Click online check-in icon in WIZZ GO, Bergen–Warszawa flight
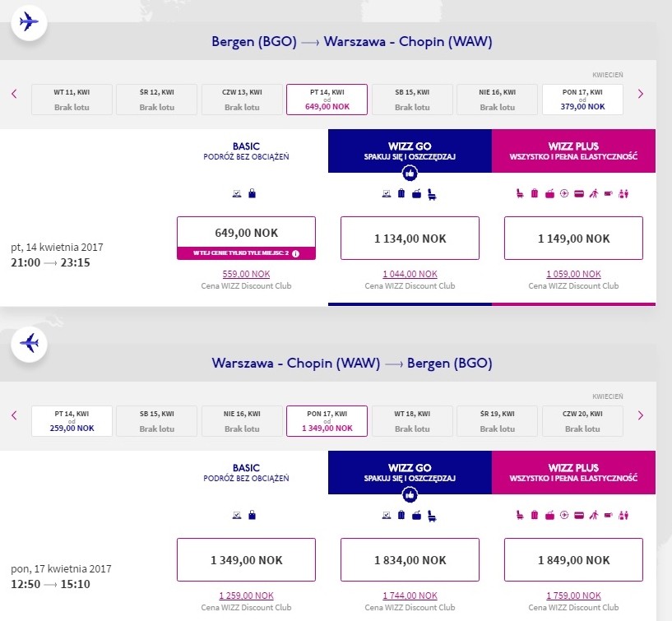 tap(386, 194)
